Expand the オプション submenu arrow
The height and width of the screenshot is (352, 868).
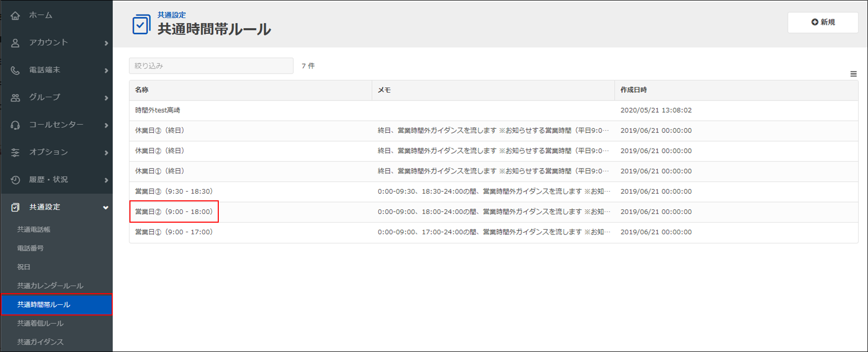click(x=106, y=153)
